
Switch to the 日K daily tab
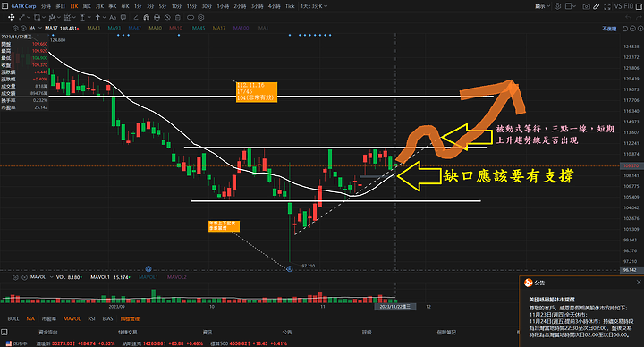pos(74,6)
